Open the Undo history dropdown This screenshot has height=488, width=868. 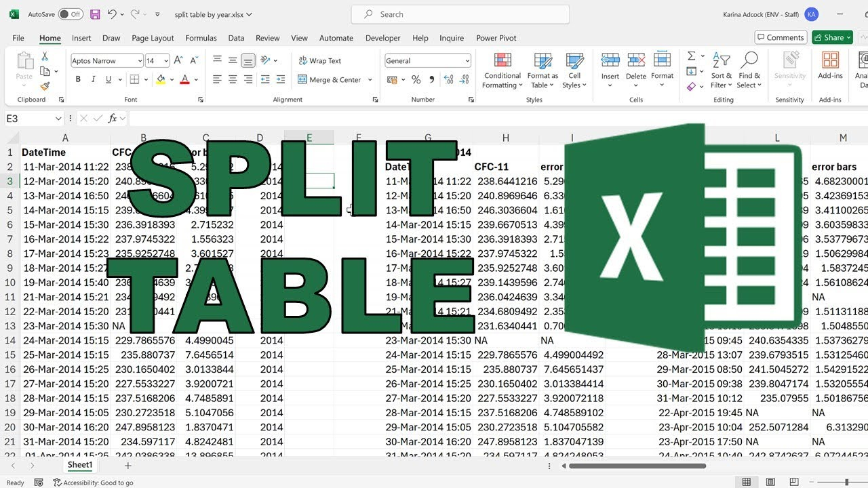[x=122, y=14]
